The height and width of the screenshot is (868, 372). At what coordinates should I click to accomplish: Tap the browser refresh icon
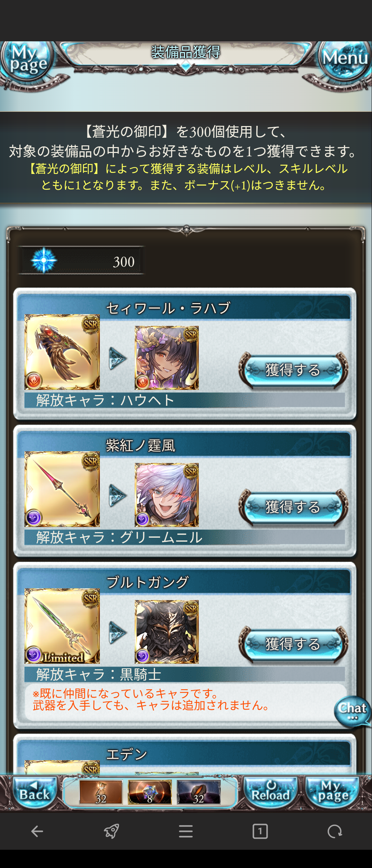tap(334, 831)
